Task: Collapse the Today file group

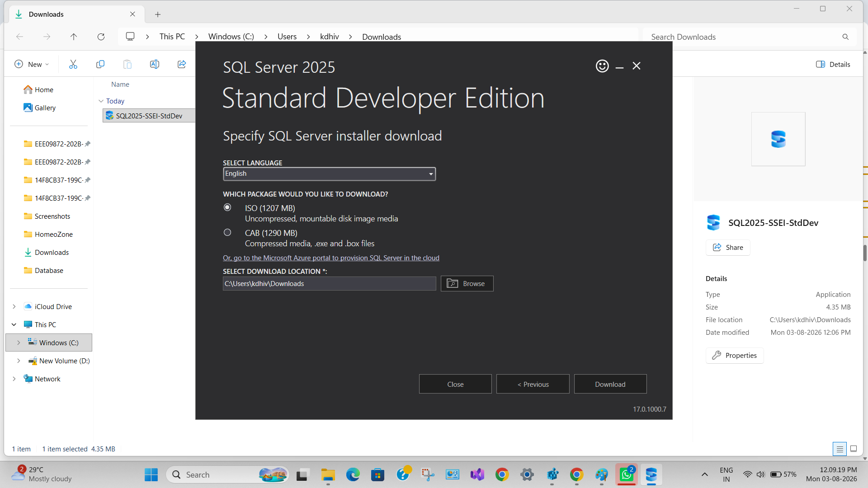Action: tap(101, 101)
